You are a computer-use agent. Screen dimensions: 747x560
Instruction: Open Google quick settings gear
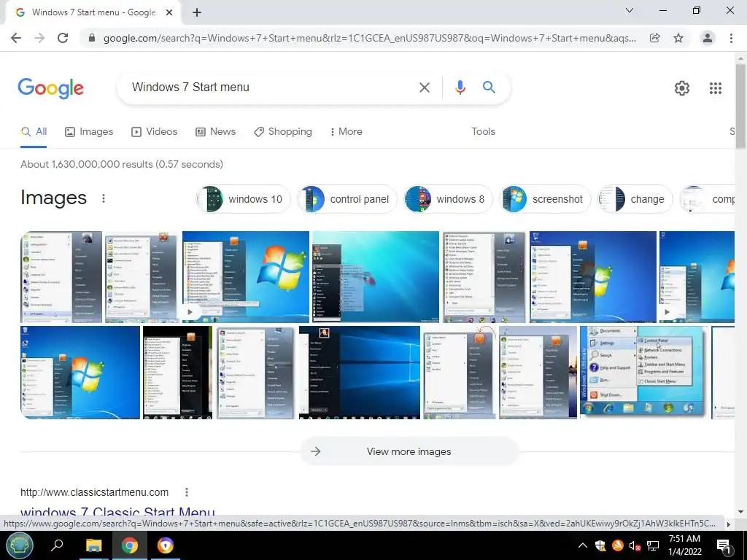pos(682,88)
